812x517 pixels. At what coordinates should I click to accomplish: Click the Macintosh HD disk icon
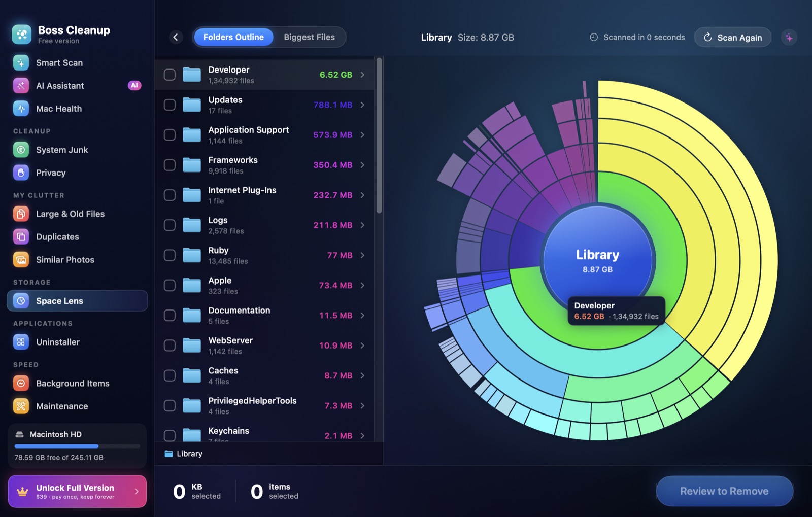[x=20, y=434]
